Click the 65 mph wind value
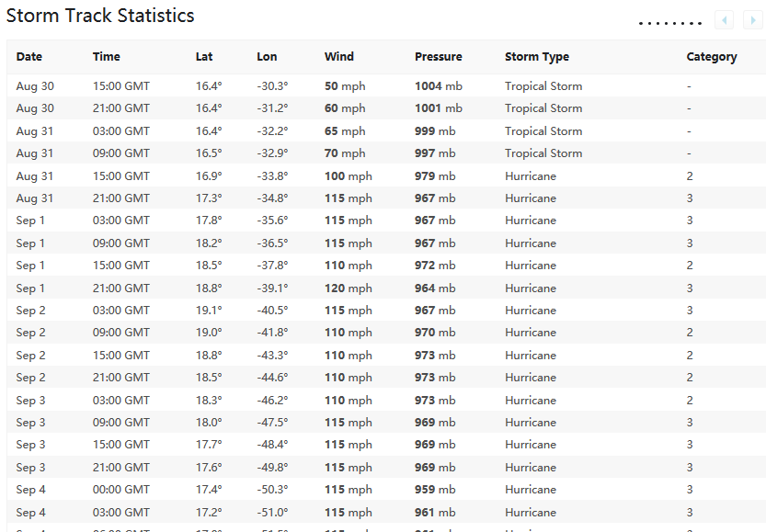This screenshot has width=766, height=532. click(x=345, y=131)
